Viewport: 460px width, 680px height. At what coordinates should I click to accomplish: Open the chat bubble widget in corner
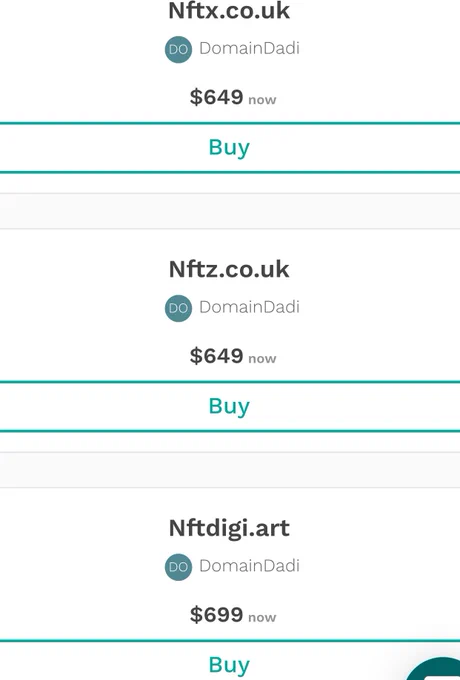(436, 669)
